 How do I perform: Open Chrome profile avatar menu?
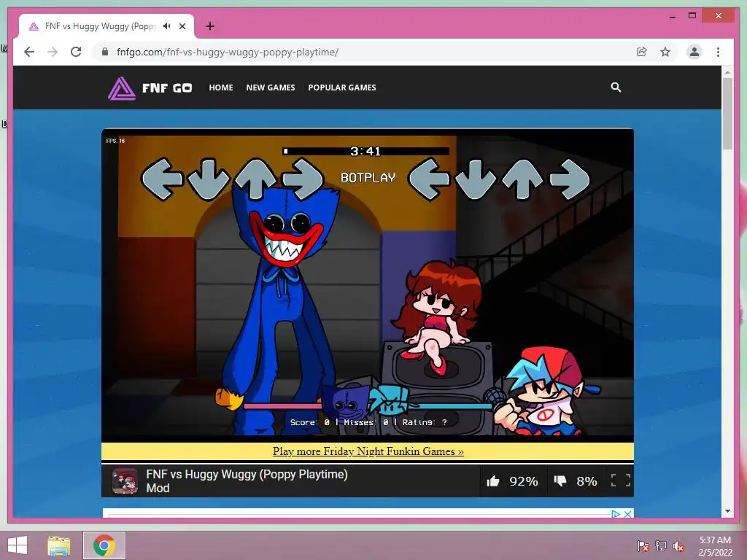click(694, 52)
